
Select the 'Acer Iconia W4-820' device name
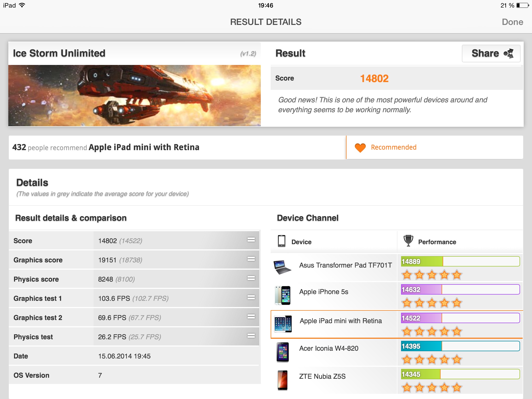[x=329, y=348]
